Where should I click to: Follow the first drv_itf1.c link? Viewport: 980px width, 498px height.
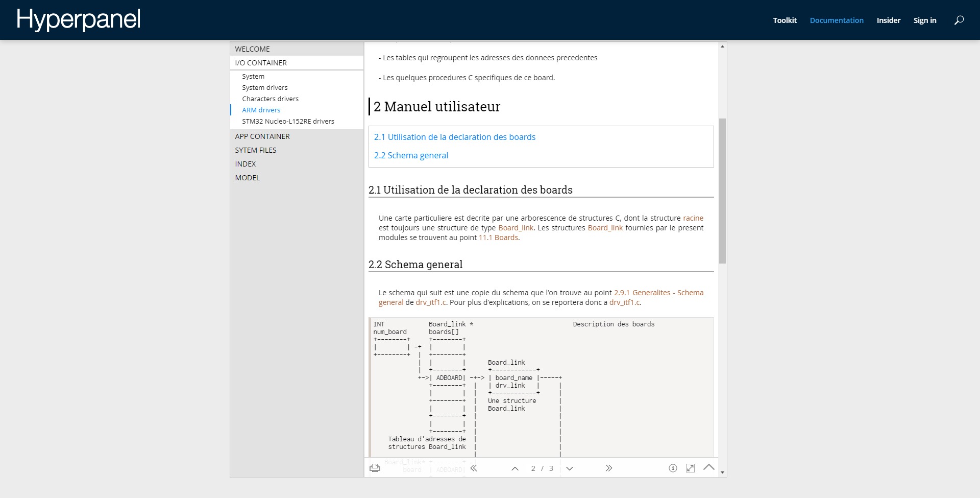(x=431, y=302)
